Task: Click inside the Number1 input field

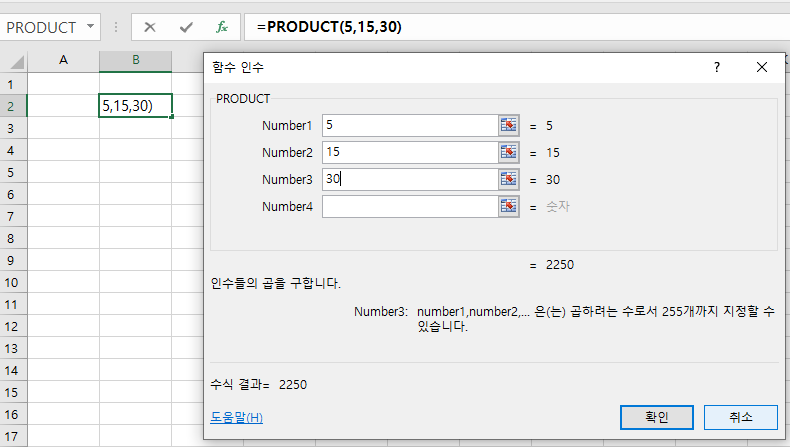Action: pyautogui.click(x=408, y=125)
